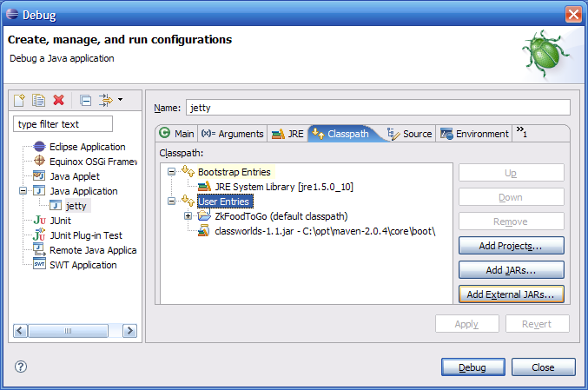The height and width of the screenshot is (390, 588).
Task: Collapse the User Entries node
Action: (x=171, y=202)
